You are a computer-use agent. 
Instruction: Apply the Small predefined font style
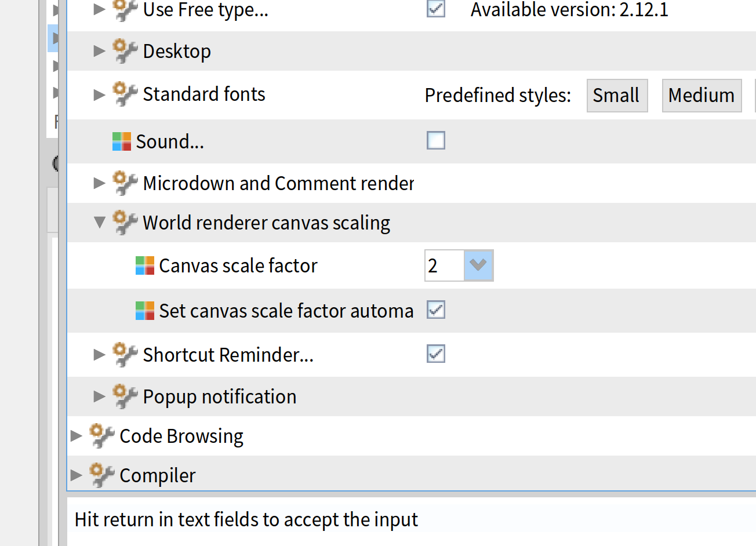pyautogui.click(x=617, y=95)
